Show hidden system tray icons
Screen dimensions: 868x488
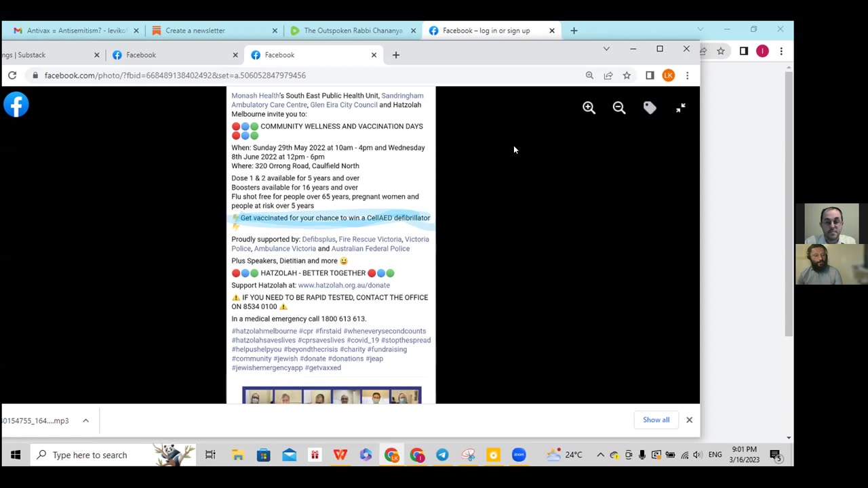tap(600, 455)
